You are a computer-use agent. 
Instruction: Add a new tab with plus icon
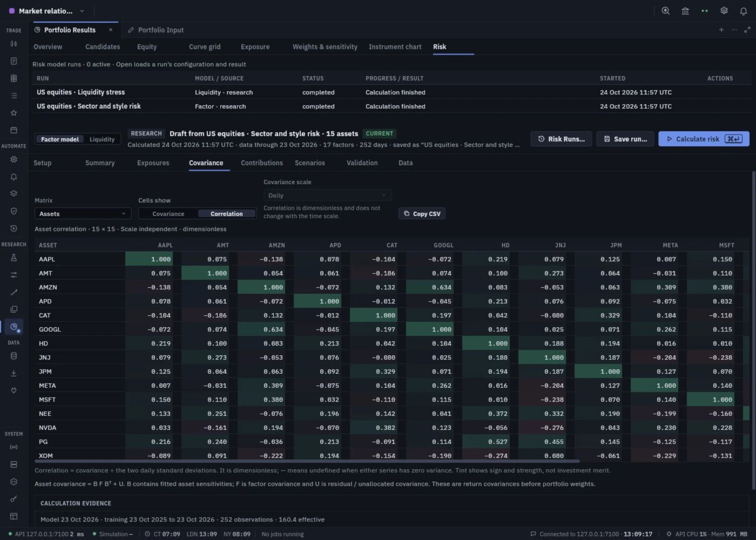click(721, 30)
